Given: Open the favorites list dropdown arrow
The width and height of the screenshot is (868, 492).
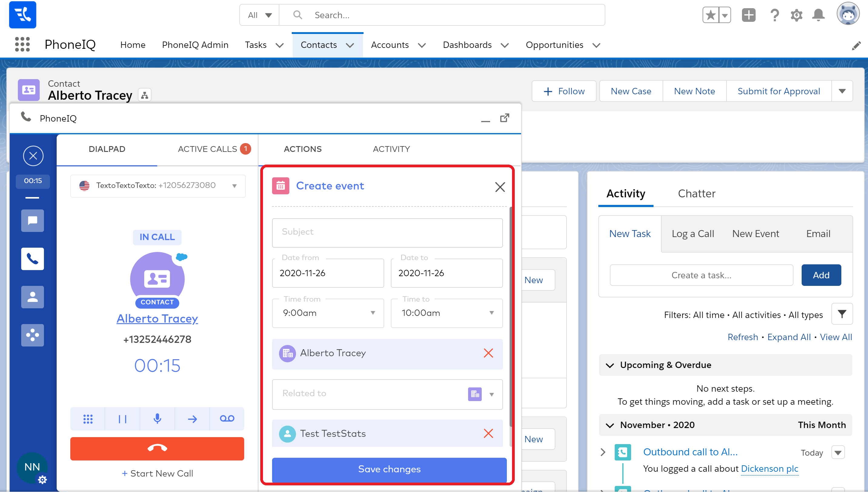Looking at the screenshot, I should [725, 15].
